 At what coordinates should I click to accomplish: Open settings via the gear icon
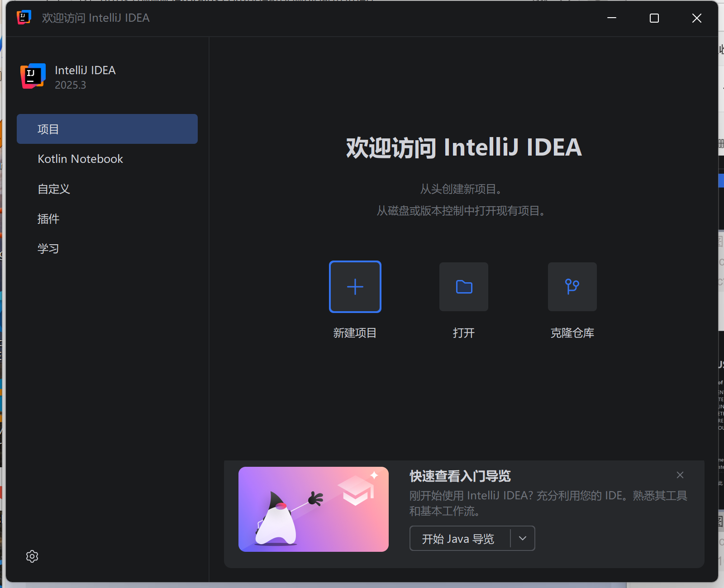(32, 556)
